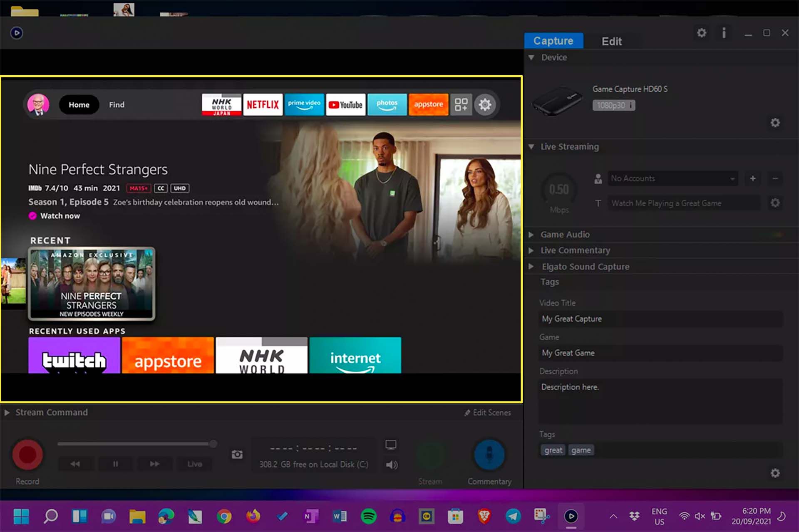The width and height of the screenshot is (799, 532).
Task: Expand the Stream Command panel
Action: (7, 413)
